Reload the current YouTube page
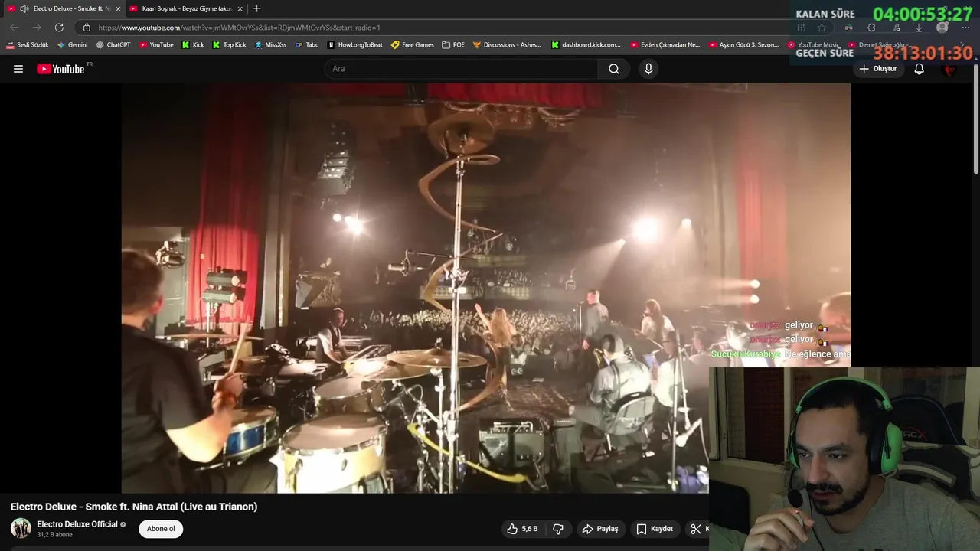This screenshot has width=980, height=551. pyautogui.click(x=59, y=28)
